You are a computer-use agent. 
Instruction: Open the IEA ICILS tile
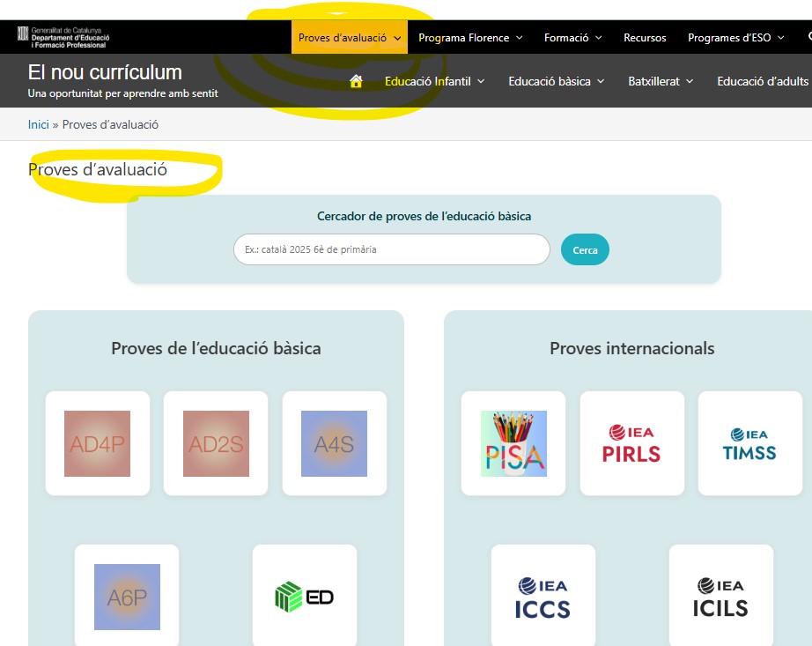[x=720, y=597]
